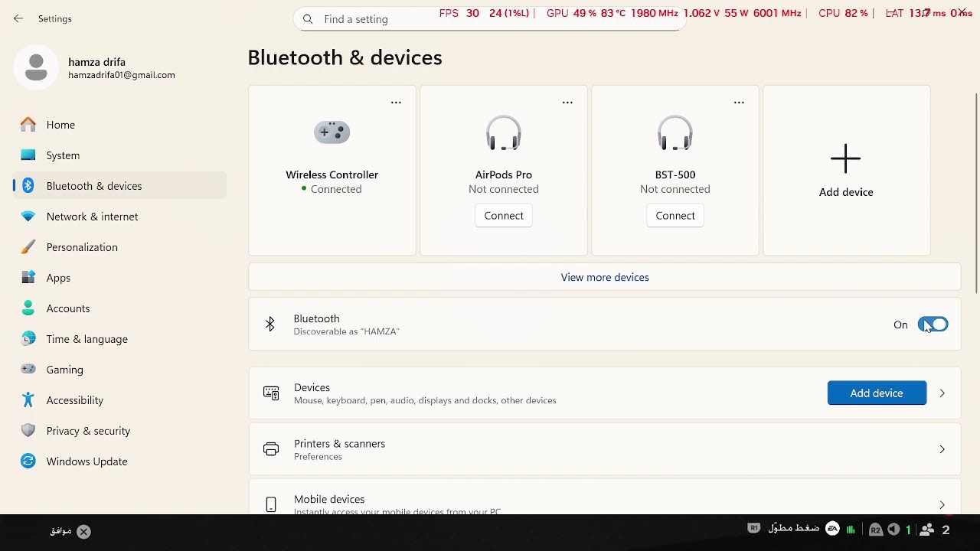Click the blue Add device button
This screenshot has width=980, height=551.
[x=877, y=393]
